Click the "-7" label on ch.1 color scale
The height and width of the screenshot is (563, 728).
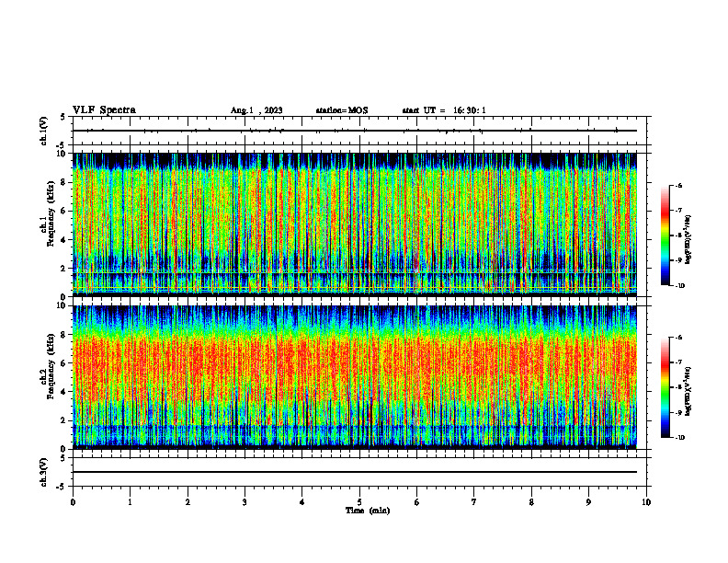click(x=678, y=211)
